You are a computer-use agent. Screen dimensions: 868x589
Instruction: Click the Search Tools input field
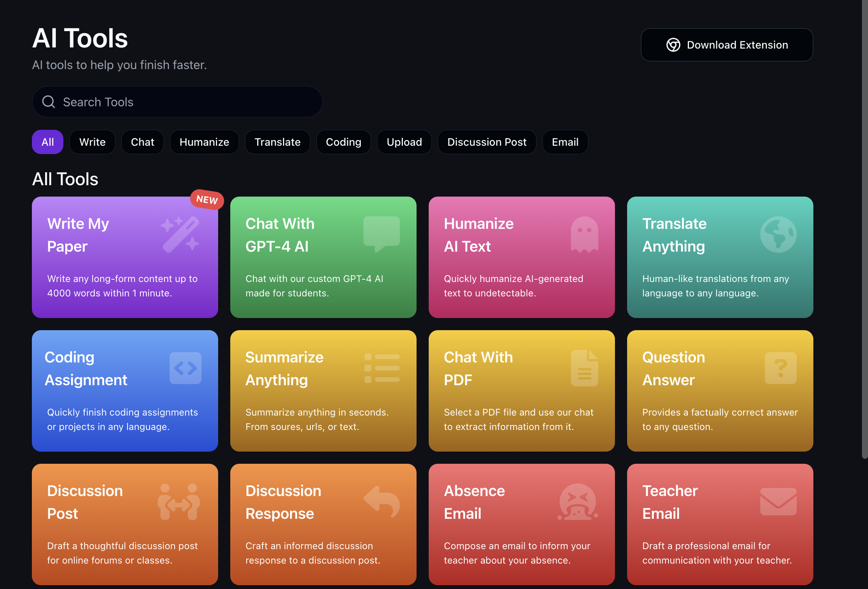pos(178,102)
